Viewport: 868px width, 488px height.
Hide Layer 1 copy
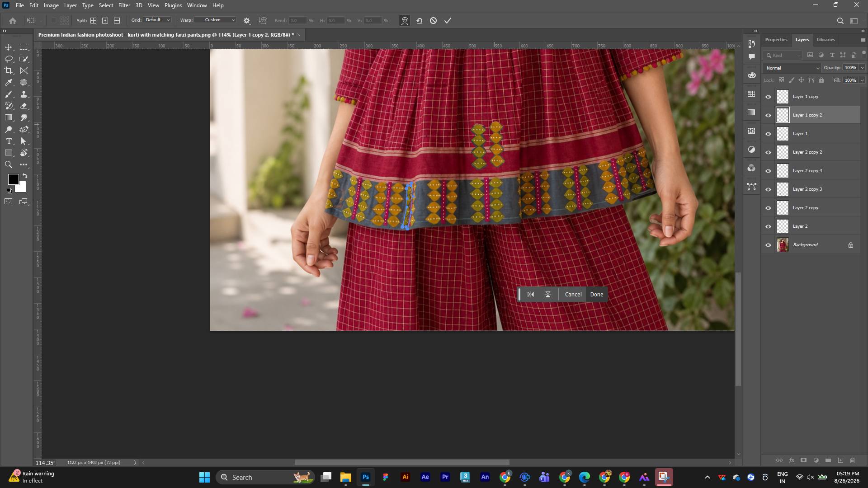(768, 97)
